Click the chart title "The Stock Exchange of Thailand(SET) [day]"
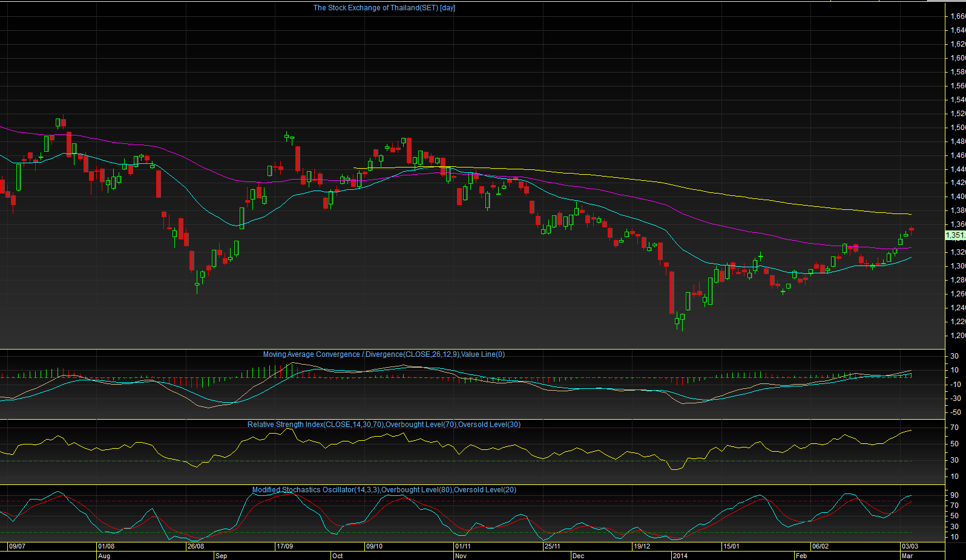Image resolution: width=966 pixels, height=560 pixels. [384, 8]
